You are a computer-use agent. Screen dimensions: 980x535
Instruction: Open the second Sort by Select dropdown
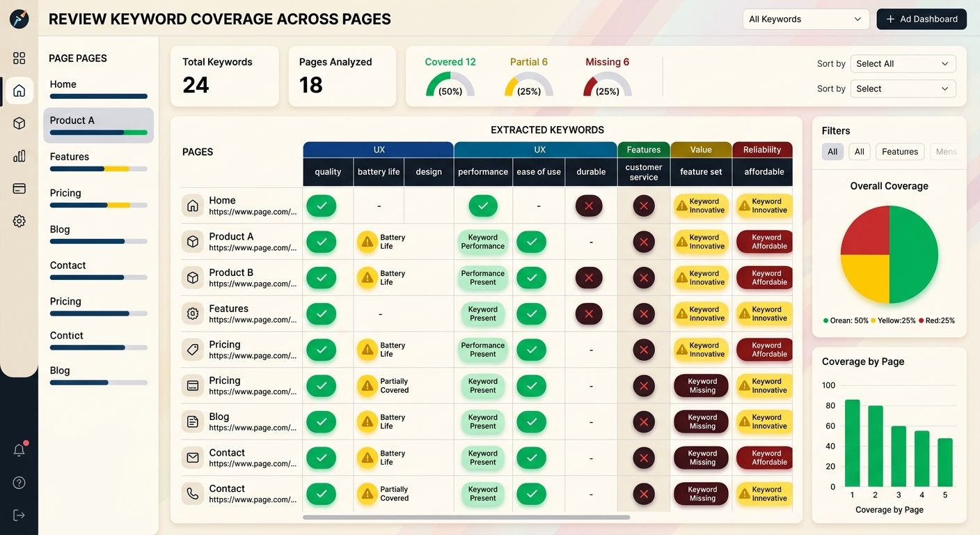click(x=903, y=88)
